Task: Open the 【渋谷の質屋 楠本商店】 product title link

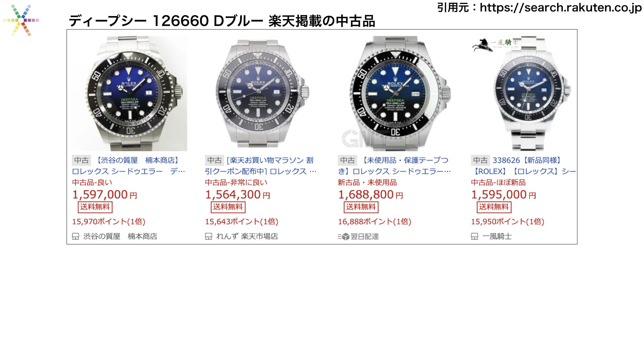Action: [128, 166]
